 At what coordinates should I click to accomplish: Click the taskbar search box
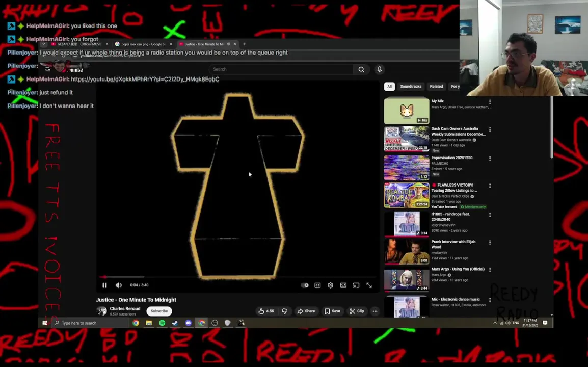click(90, 323)
